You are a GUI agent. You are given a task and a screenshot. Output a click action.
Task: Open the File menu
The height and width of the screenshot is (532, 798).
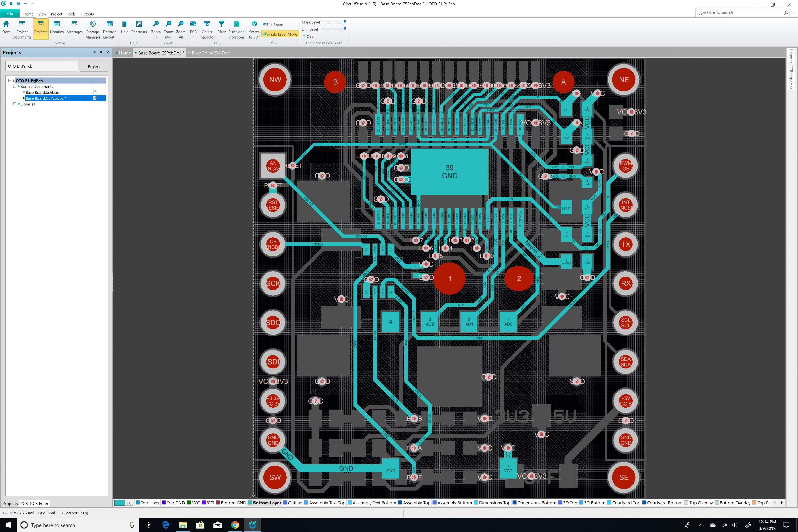[10, 14]
